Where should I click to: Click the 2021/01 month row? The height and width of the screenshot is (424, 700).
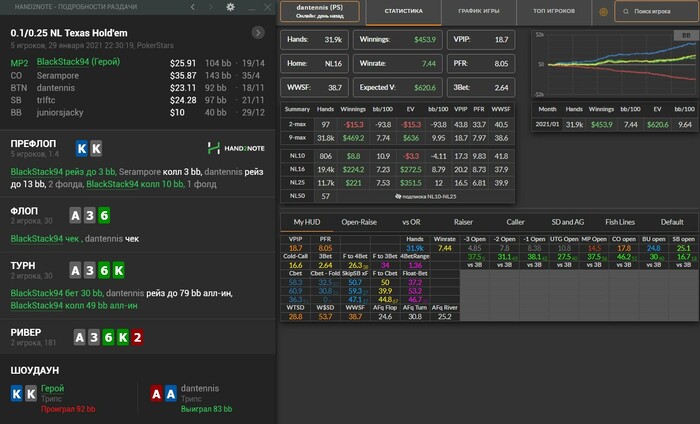point(615,125)
